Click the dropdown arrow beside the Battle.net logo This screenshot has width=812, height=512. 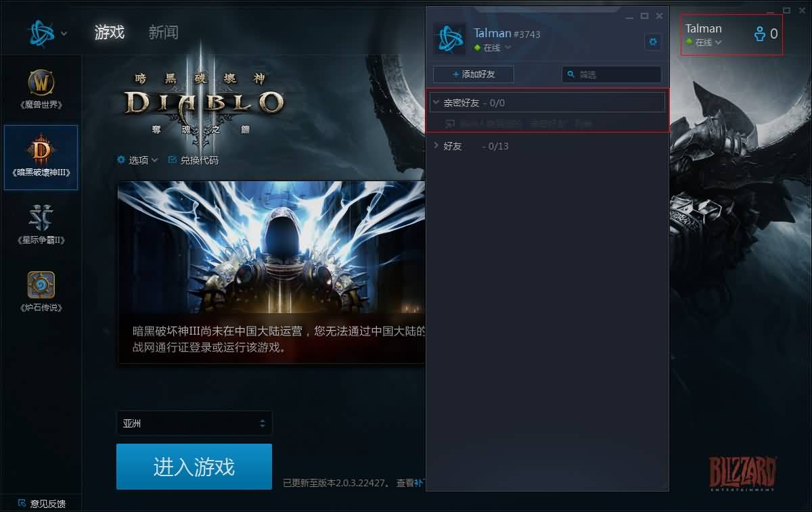pyautogui.click(x=64, y=33)
